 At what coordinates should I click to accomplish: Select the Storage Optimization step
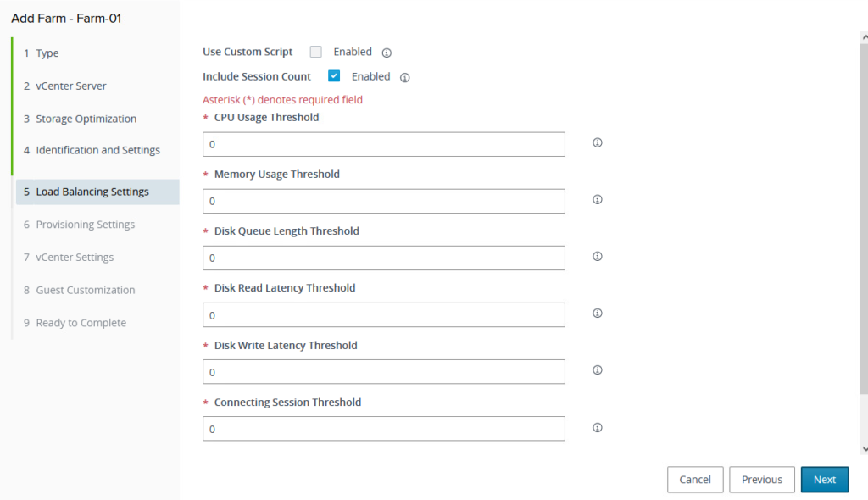click(x=86, y=119)
